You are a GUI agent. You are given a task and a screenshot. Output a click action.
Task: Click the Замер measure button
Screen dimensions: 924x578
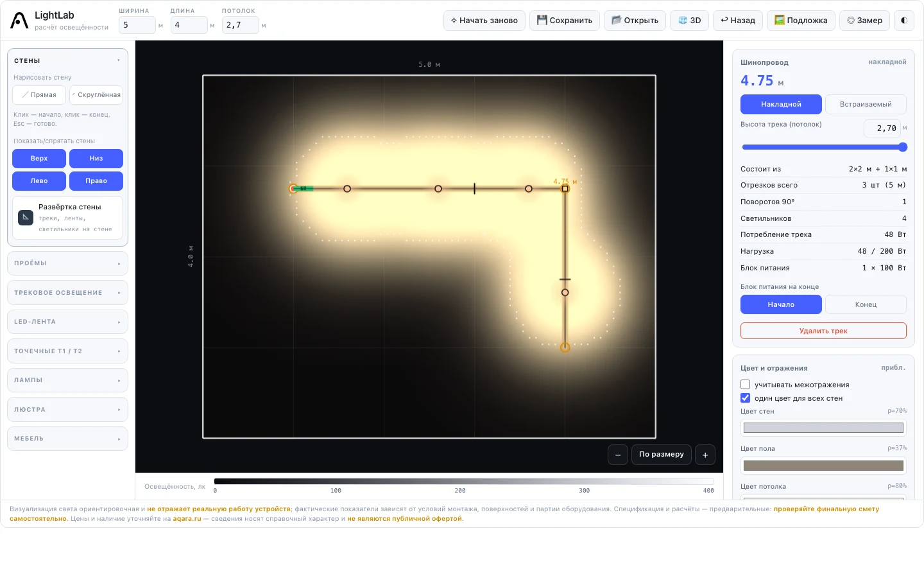[x=865, y=21]
